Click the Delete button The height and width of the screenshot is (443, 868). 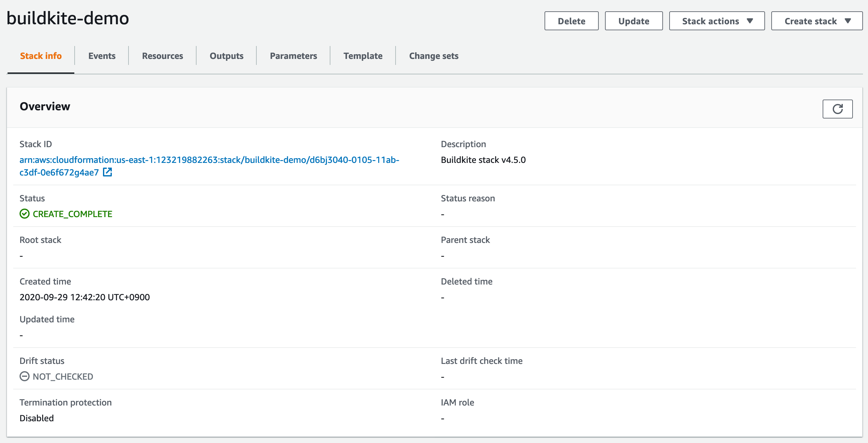[571, 20]
